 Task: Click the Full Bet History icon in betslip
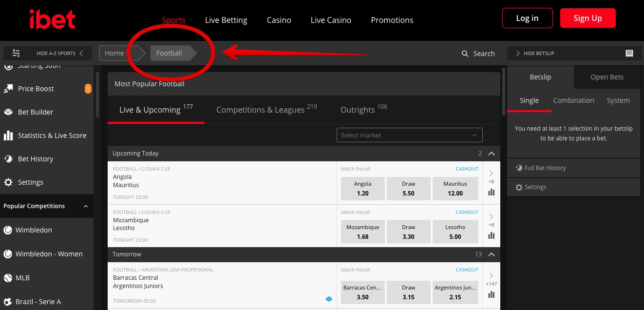click(x=519, y=168)
